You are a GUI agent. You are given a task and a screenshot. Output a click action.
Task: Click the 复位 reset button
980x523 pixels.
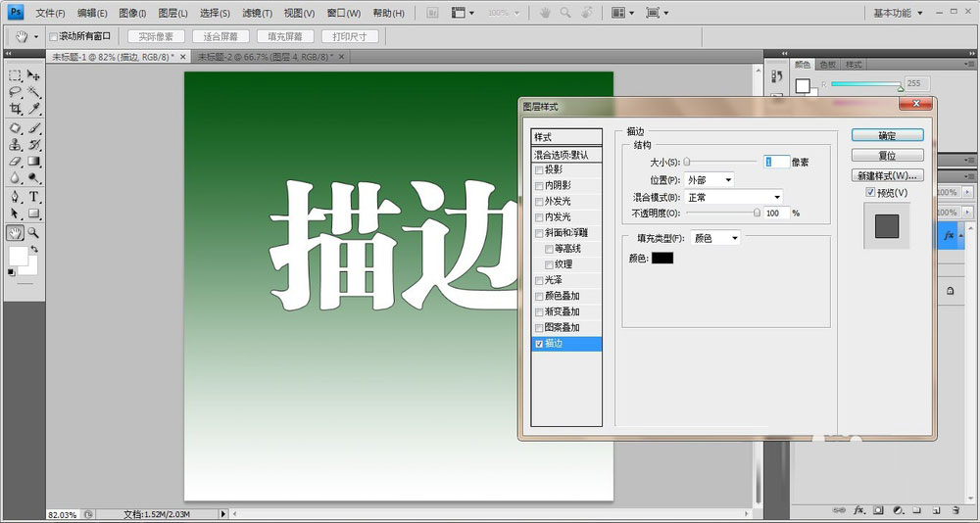pos(887,155)
